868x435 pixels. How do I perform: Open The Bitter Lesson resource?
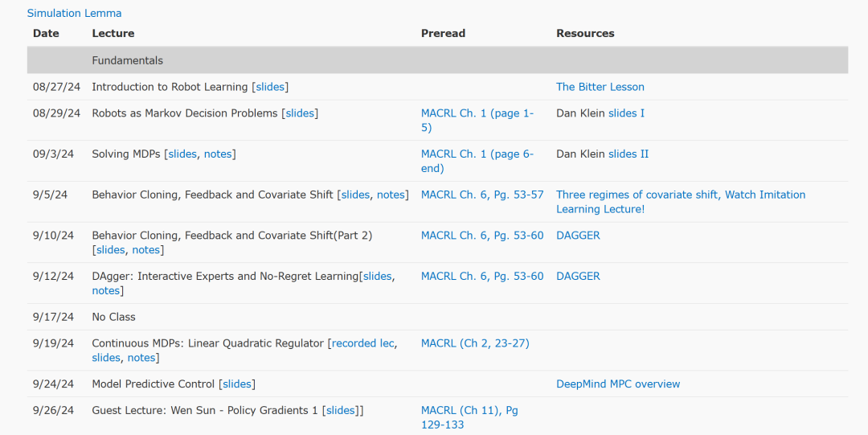pyautogui.click(x=600, y=87)
